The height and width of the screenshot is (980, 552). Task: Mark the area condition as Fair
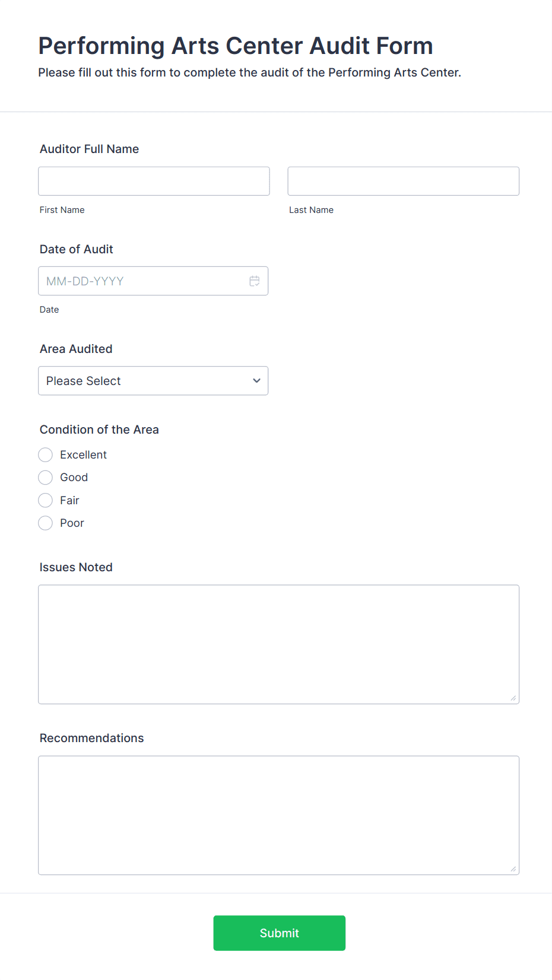pos(46,501)
